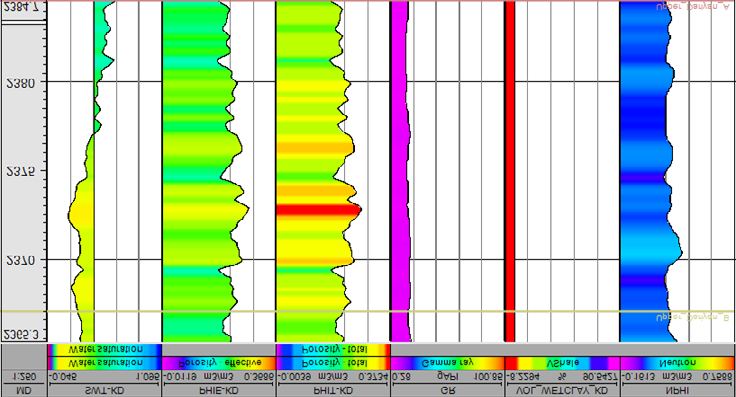Viewport: 736px width, 397px height.
Task: Select the PHIT_KD track header
Action: 333,391
